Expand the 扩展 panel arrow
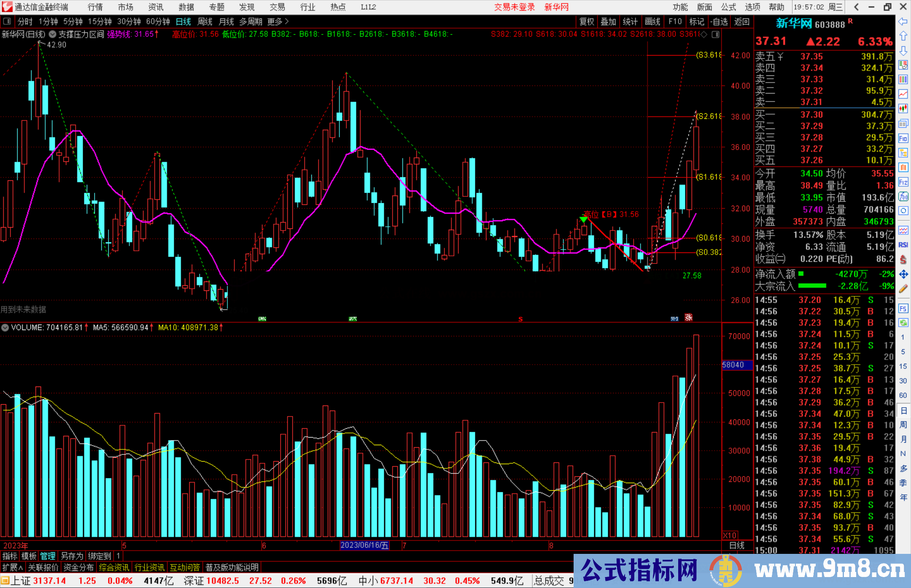 pyautogui.click(x=13, y=567)
